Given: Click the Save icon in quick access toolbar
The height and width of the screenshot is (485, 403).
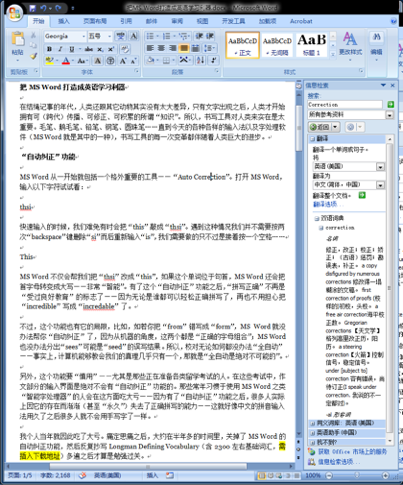Looking at the screenshot, I should click(x=32, y=8).
